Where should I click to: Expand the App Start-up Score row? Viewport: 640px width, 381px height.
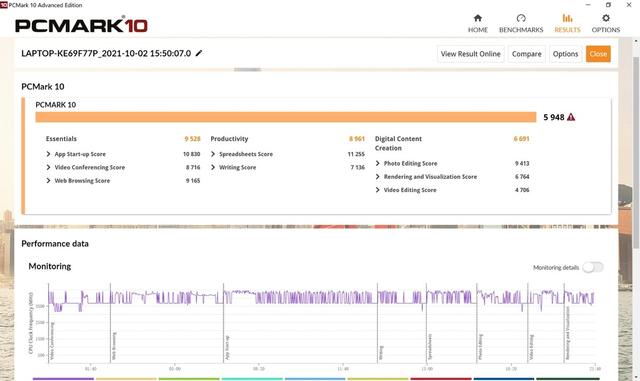(x=123, y=154)
